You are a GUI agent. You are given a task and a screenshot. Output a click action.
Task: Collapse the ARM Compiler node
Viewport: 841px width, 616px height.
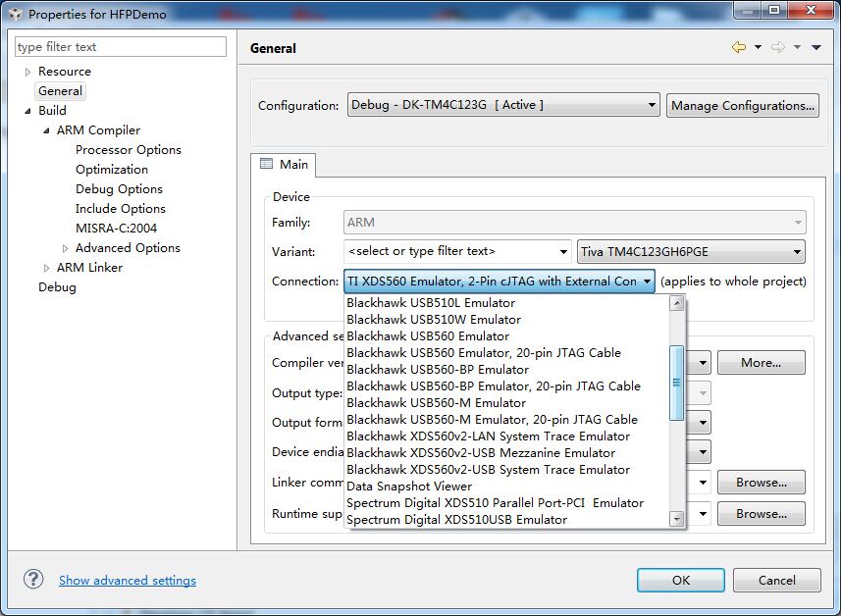click(47, 130)
